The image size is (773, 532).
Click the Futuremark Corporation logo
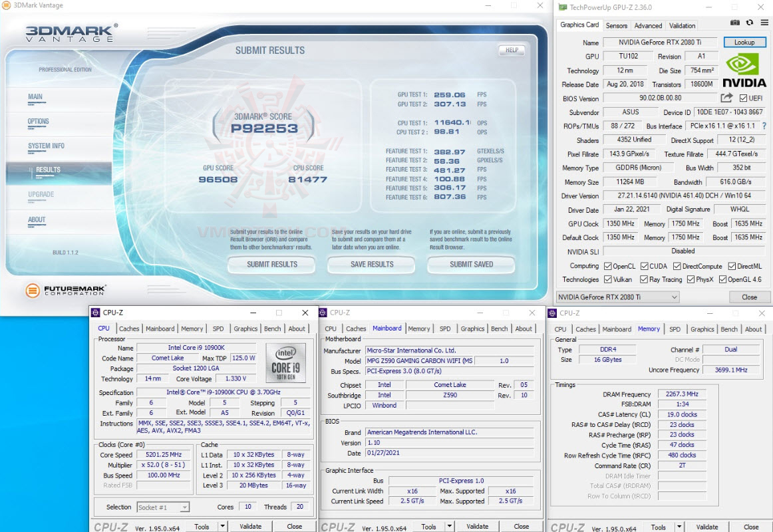click(x=65, y=291)
